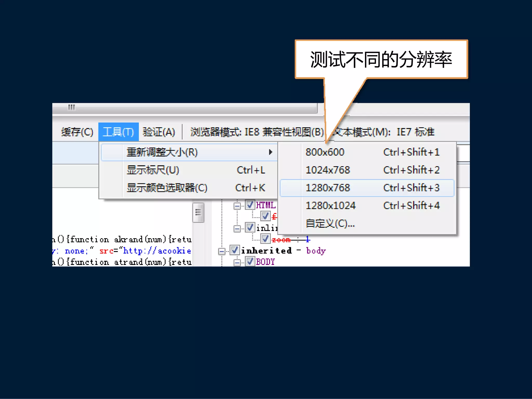Select 800x600 resolution
The image size is (532, 399).
[x=367, y=152]
